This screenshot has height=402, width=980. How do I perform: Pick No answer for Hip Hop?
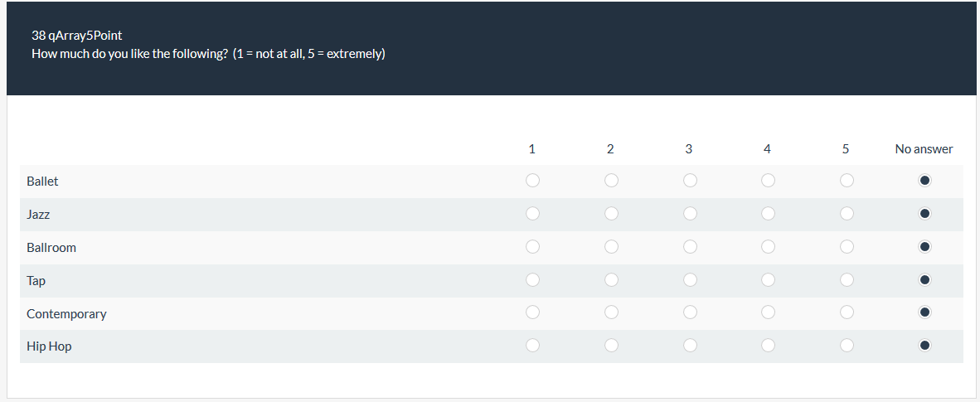pyautogui.click(x=925, y=346)
